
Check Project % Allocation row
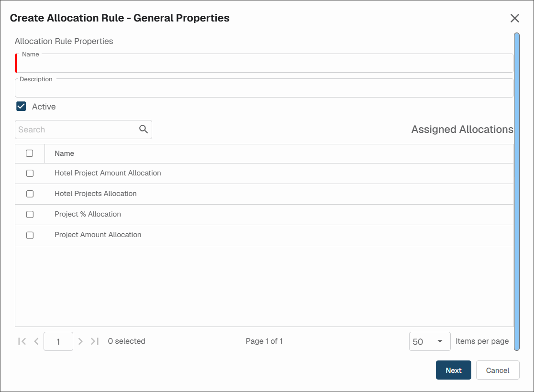[30, 214]
